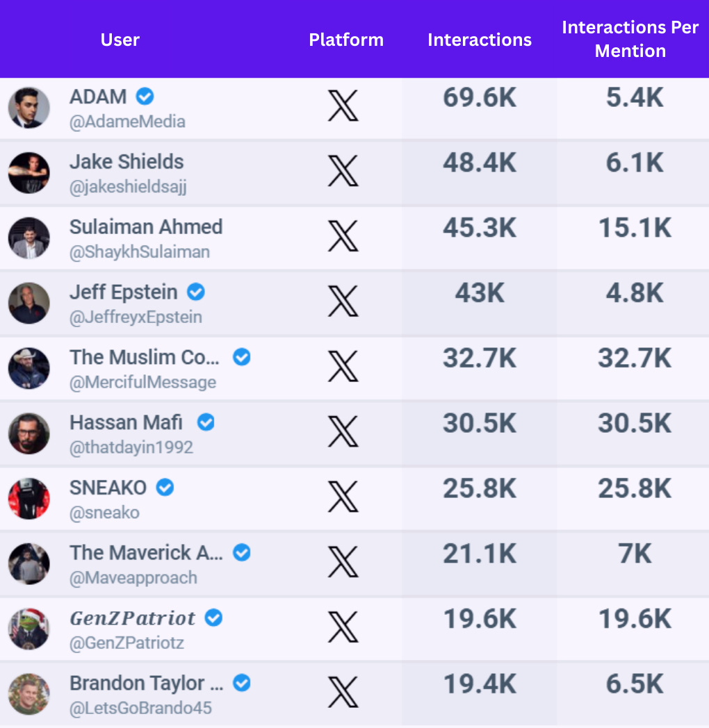
Task: Click the X logo beside Jake Shields
Action: (343, 171)
